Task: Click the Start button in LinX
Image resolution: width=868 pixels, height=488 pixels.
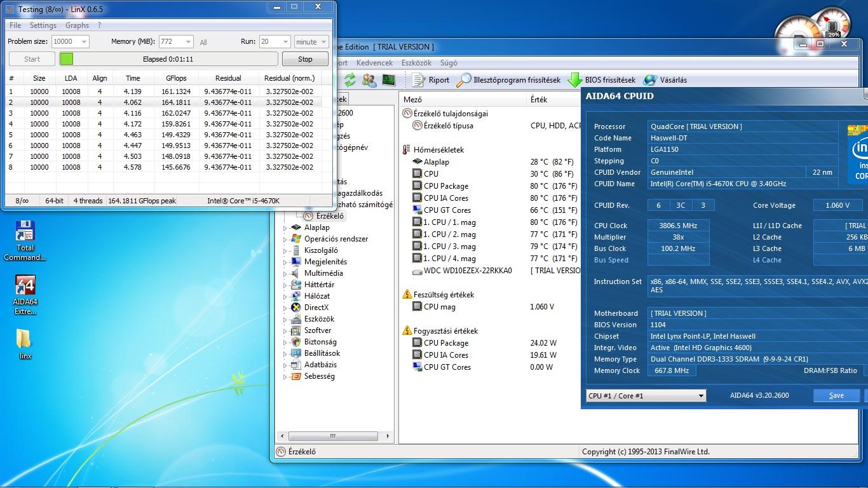Action: [x=32, y=59]
